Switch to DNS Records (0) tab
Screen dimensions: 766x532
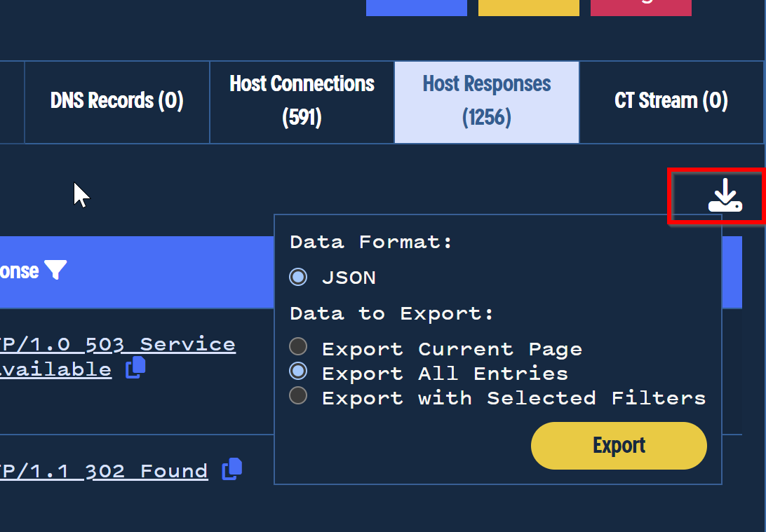117,102
